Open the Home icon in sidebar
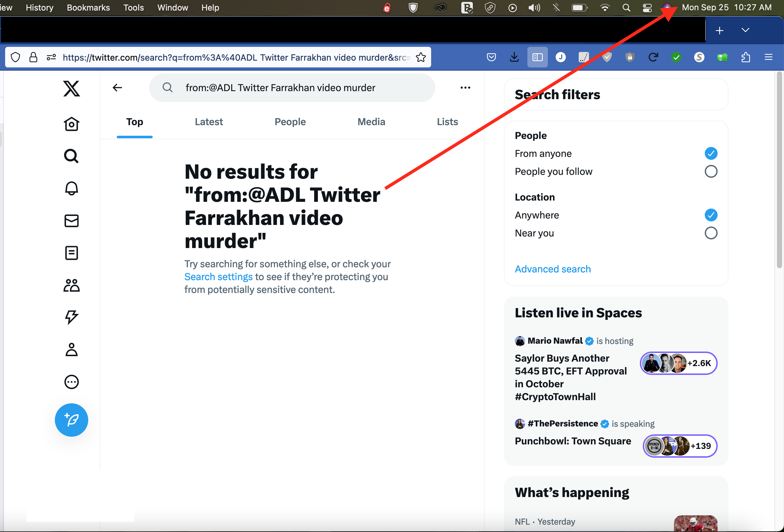 tap(71, 124)
